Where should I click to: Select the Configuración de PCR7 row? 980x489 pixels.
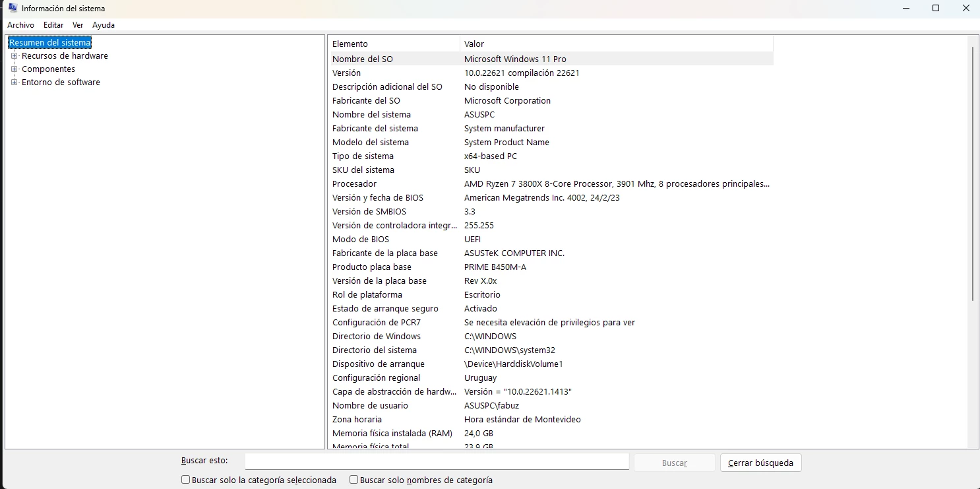[x=551, y=322]
